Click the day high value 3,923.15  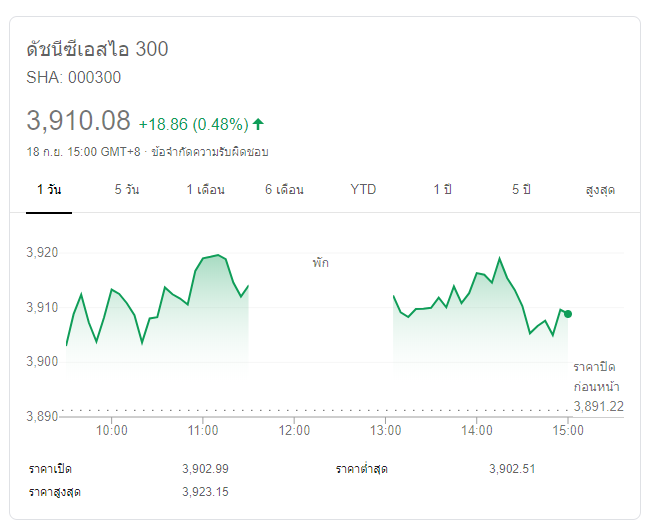[x=206, y=491]
